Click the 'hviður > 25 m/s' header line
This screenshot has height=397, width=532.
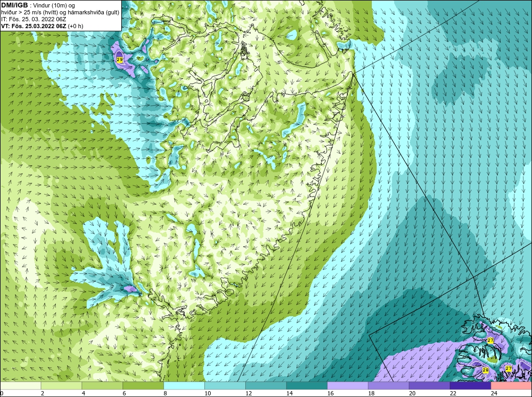click(x=60, y=13)
